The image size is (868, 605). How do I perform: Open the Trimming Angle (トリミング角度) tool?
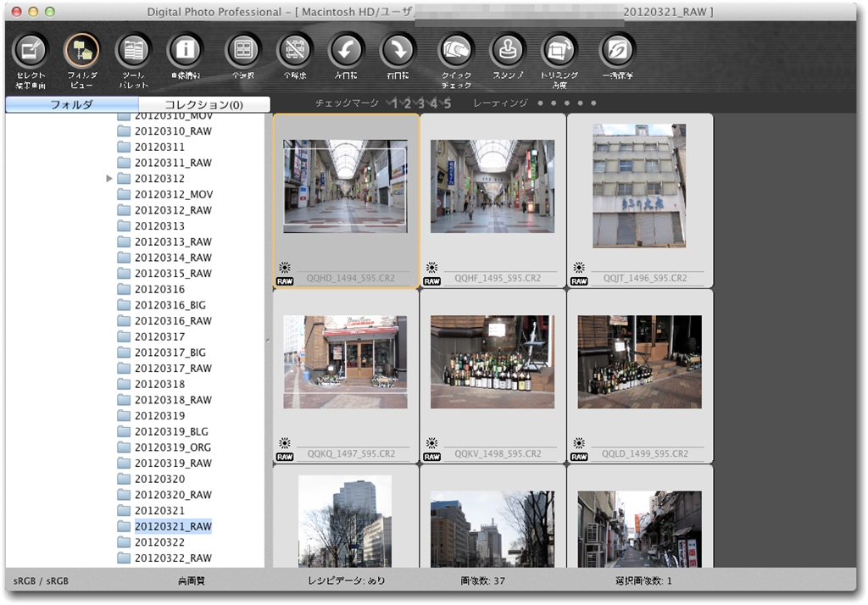tap(559, 52)
